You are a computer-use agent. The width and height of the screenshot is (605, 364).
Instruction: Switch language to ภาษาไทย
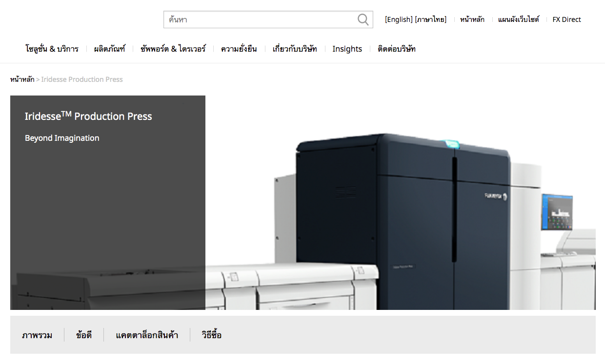(430, 19)
